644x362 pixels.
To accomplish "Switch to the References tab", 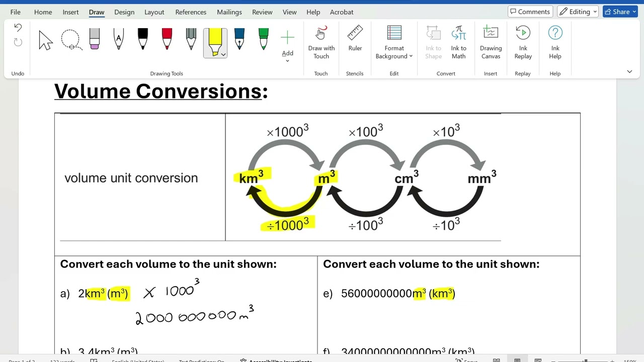I will click(x=191, y=12).
